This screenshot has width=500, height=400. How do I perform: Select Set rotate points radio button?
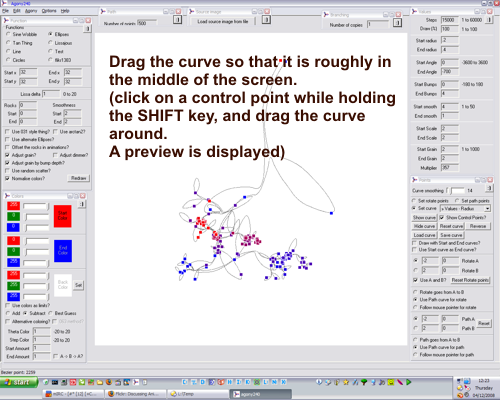point(414,201)
